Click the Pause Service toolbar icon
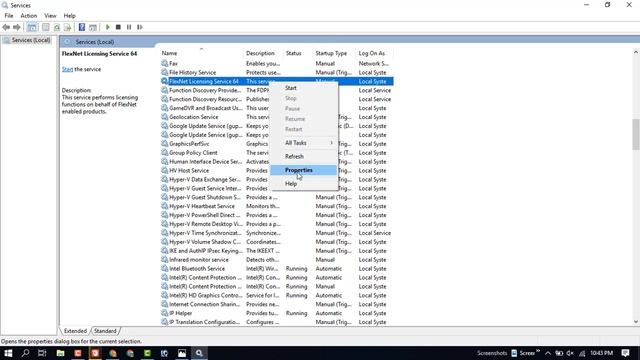 129,27
